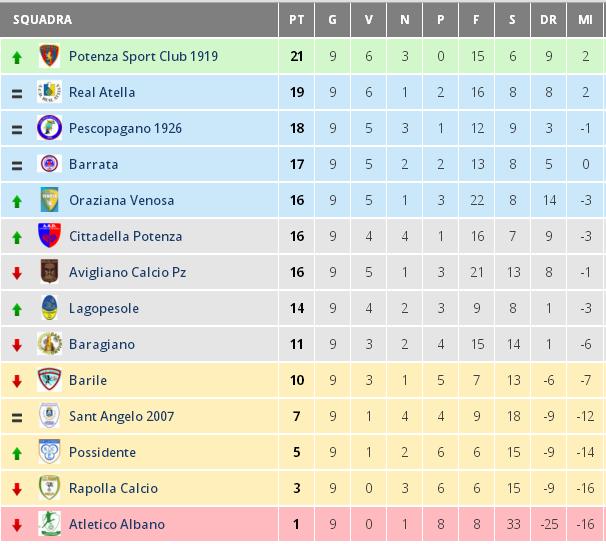Sort by the DR column header

pos(548,19)
